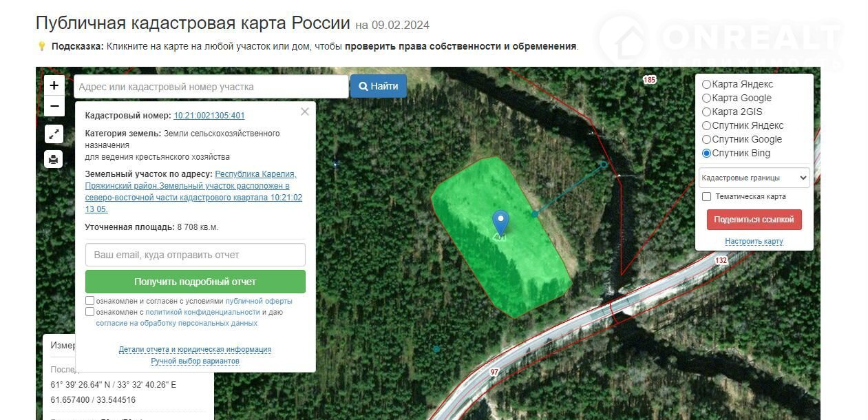Check the privacy policy consent box

click(90, 312)
